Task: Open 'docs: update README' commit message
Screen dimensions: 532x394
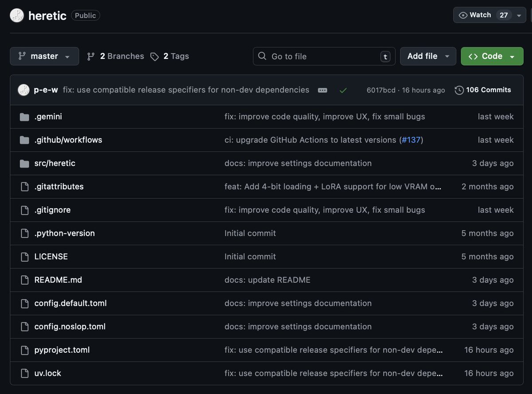Action: click(268, 280)
